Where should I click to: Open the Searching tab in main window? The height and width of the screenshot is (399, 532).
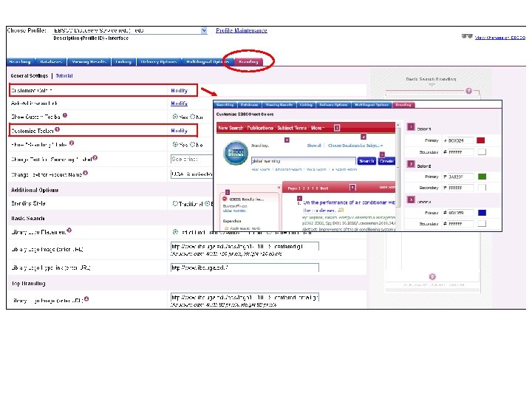click(x=20, y=61)
